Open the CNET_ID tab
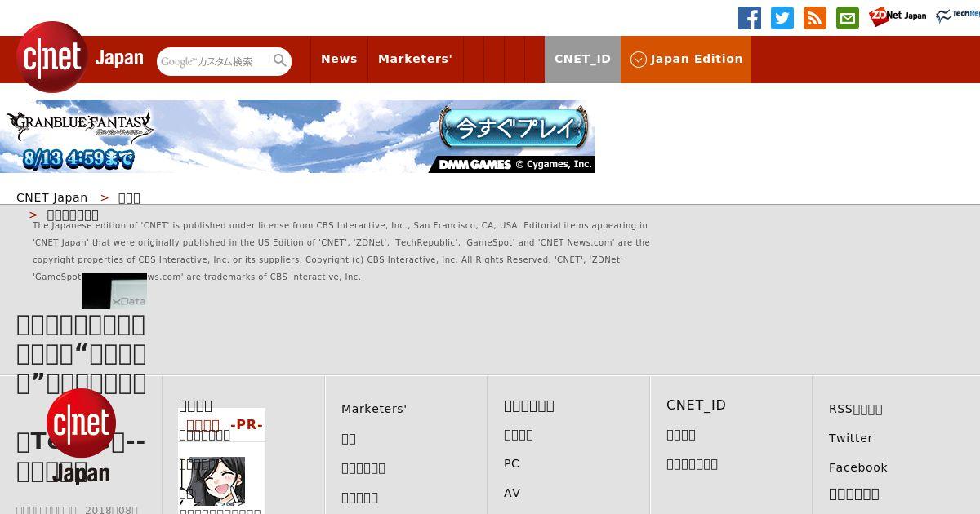980x514 pixels. 582,59
